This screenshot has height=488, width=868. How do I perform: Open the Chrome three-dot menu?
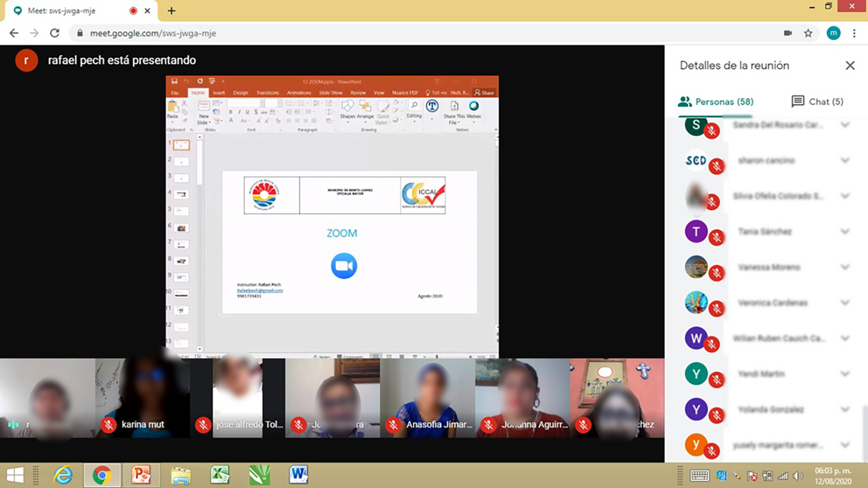[x=854, y=33]
